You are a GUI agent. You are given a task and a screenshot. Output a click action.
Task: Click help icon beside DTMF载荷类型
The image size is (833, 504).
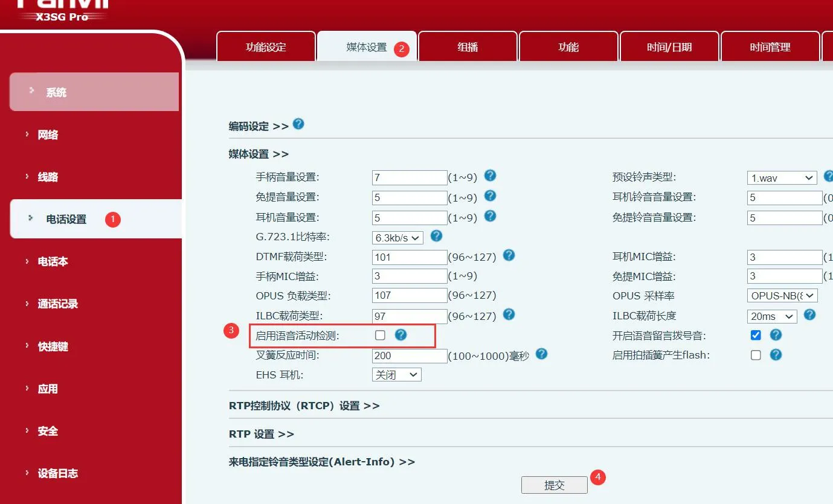[x=508, y=256]
